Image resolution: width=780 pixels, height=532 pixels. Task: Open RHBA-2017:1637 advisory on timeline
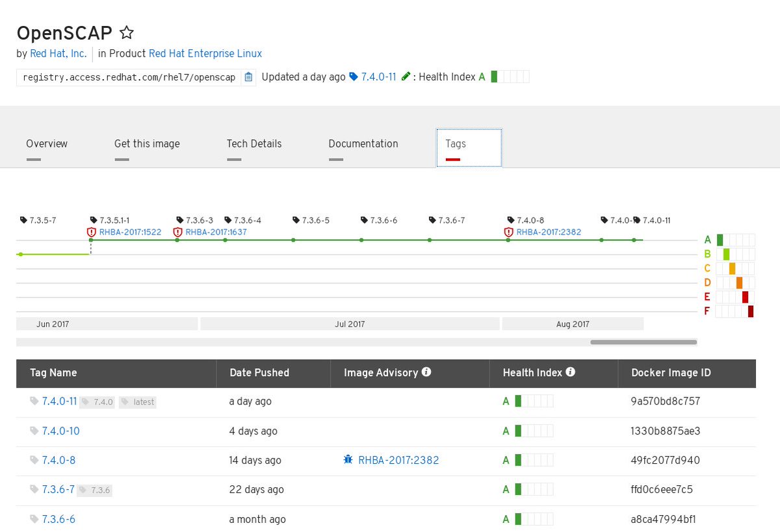pyautogui.click(x=216, y=232)
